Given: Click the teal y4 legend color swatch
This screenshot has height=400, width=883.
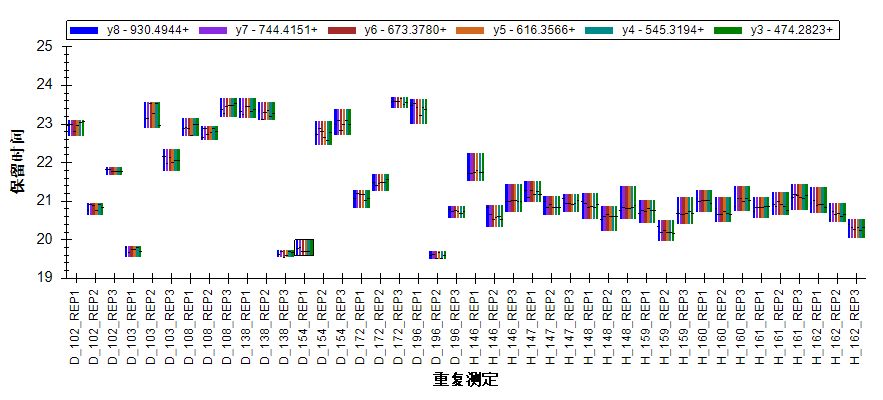Looking at the screenshot, I should pos(600,31).
